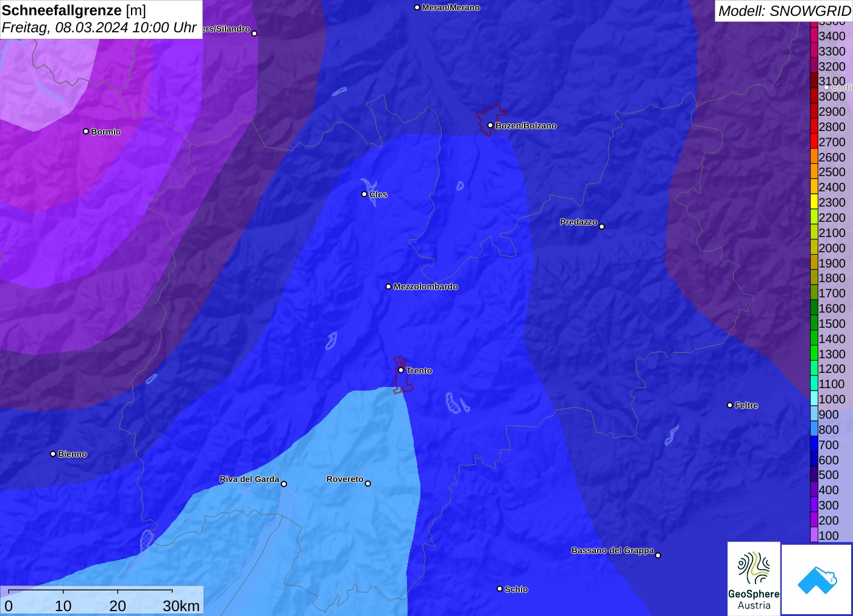Pick the Bassano del Grappa marker dot
853x616 pixels.
658,555
